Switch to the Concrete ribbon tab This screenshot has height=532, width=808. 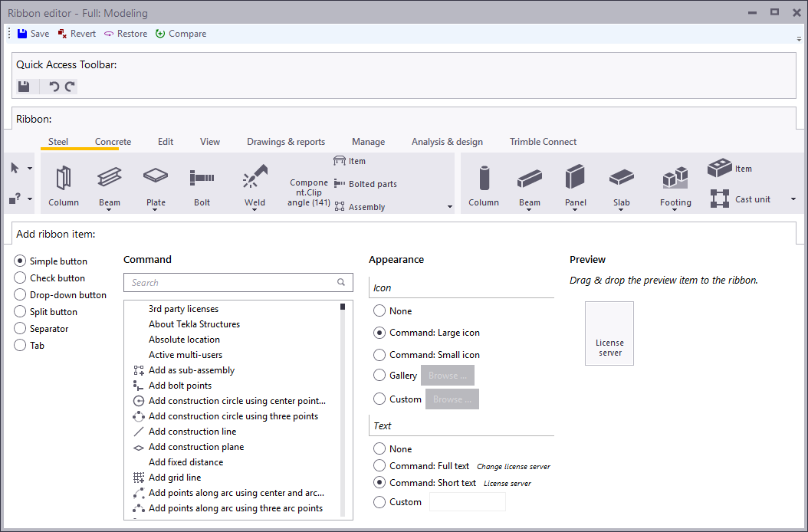pyautogui.click(x=112, y=142)
